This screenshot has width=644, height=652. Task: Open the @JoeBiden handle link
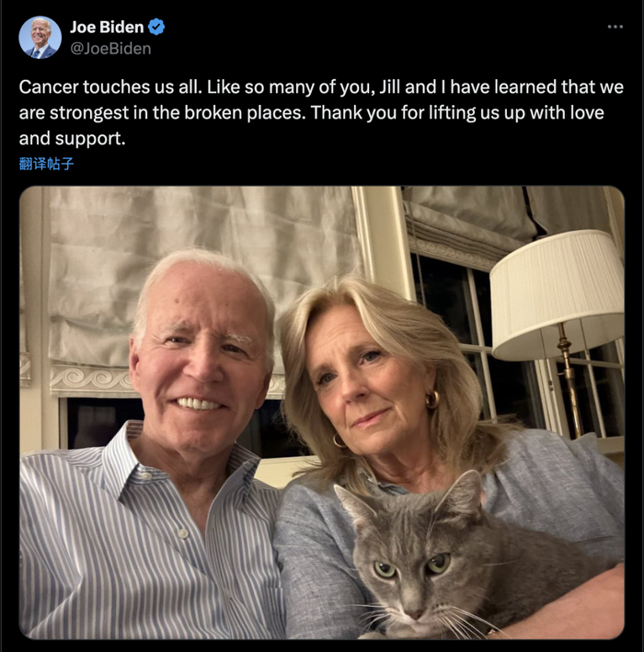point(110,48)
